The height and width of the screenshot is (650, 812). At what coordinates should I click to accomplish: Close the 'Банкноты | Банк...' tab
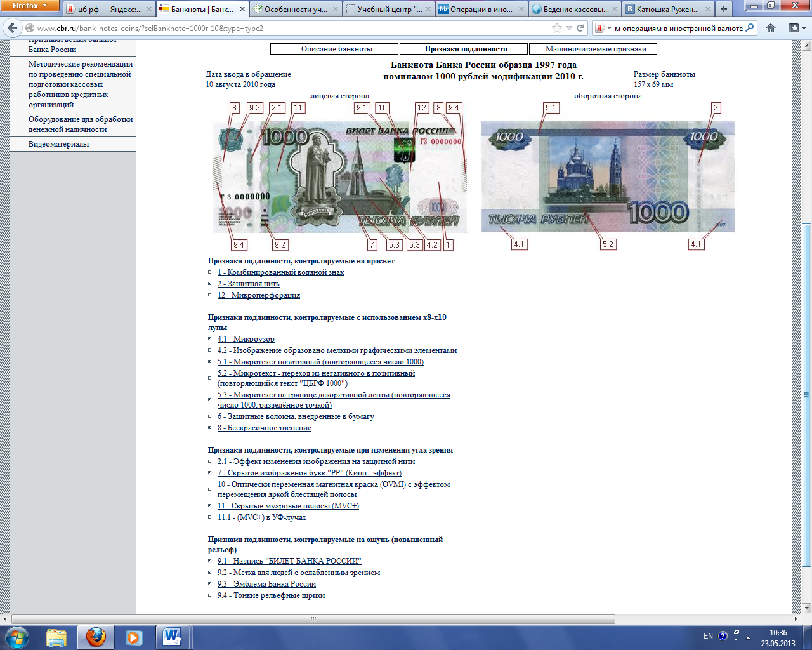[x=243, y=10]
